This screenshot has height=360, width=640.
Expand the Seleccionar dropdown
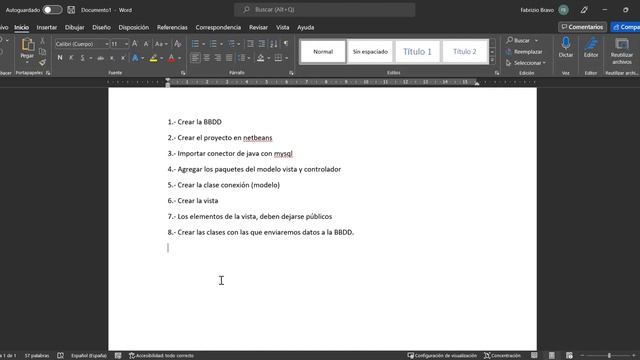[x=526, y=63]
